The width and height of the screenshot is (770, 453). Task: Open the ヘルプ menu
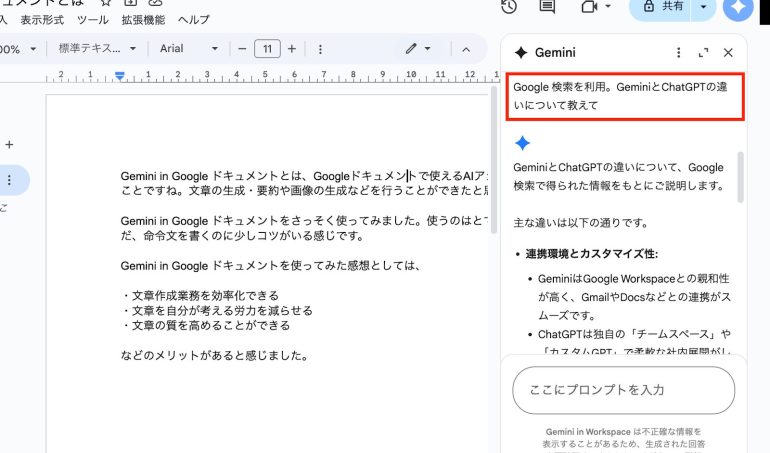pos(193,20)
